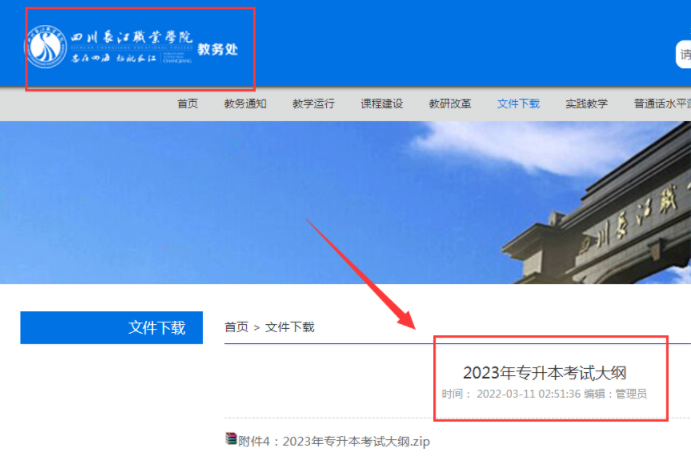Viewport: 691px width, 470px height.
Task: Click the blue 文件下载 sidebar heading
Action: coord(111,328)
